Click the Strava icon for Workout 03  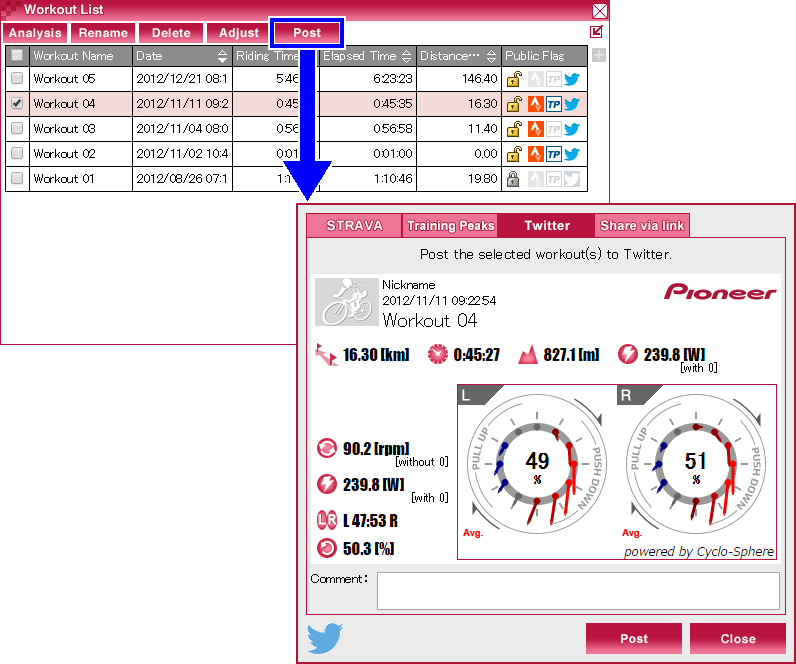tap(536, 129)
